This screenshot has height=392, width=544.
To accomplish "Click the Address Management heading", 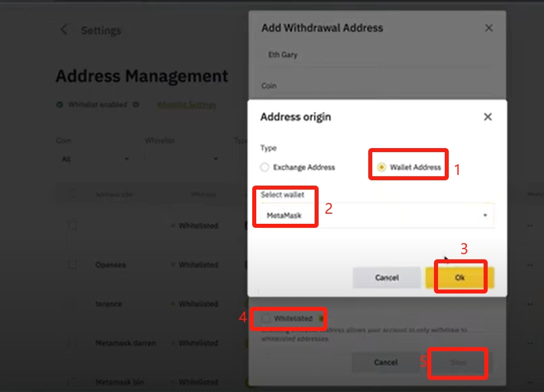I will click(142, 76).
